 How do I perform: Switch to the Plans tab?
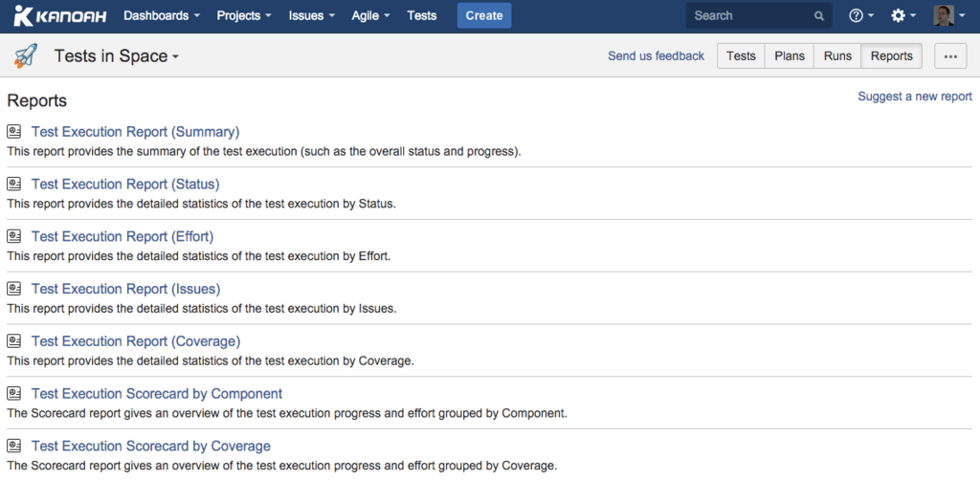[790, 56]
